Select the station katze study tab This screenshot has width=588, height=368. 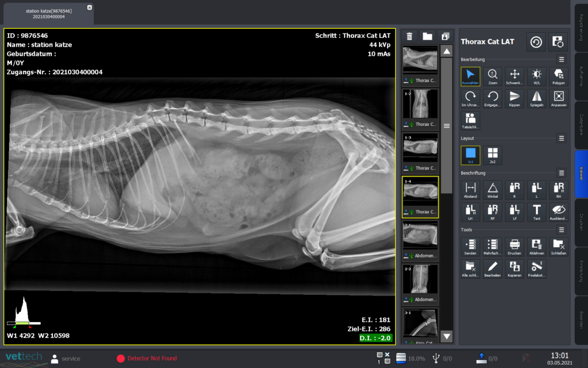[x=49, y=14]
